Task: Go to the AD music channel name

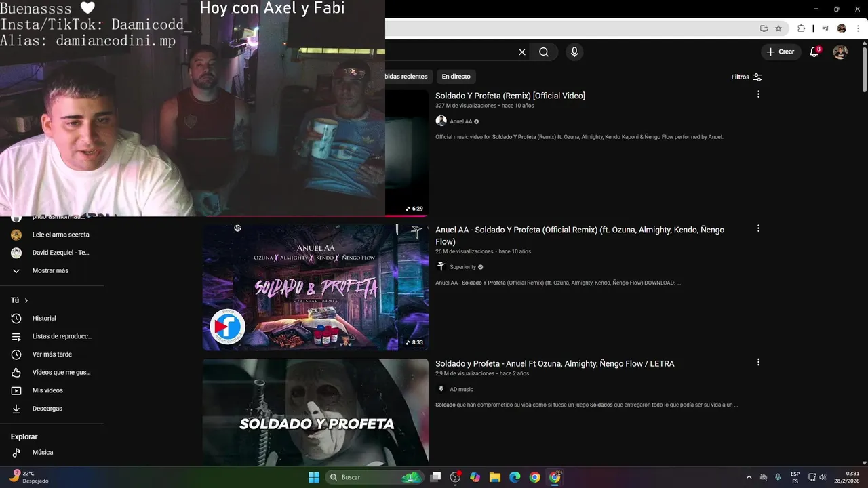Action: 462,390
